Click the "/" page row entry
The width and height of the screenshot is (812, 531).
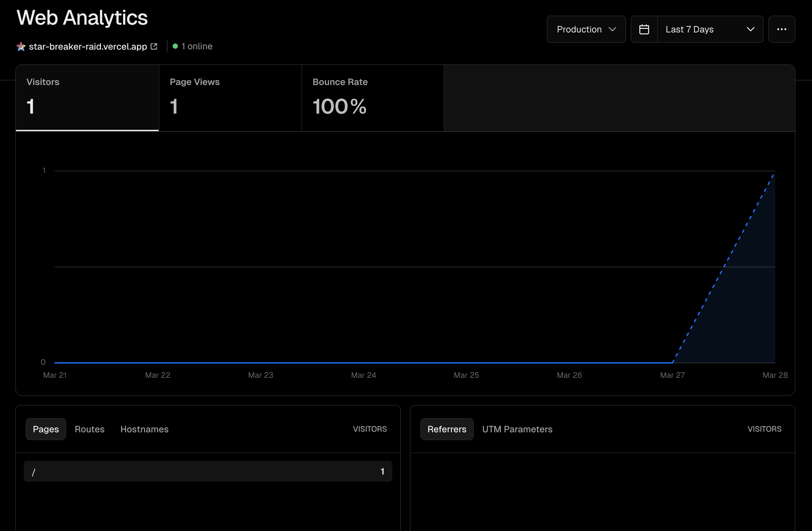pyautogui.click(x=207, y=471)
